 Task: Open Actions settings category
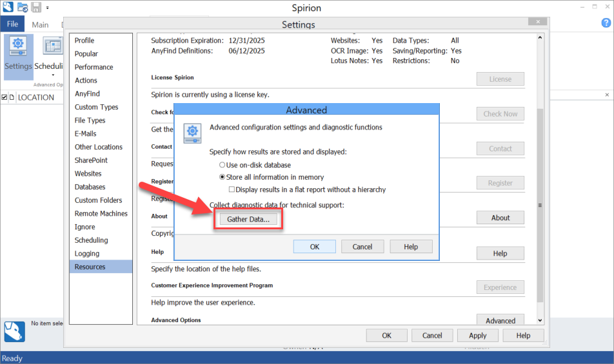pyautogui.click(x=101, y=80)
